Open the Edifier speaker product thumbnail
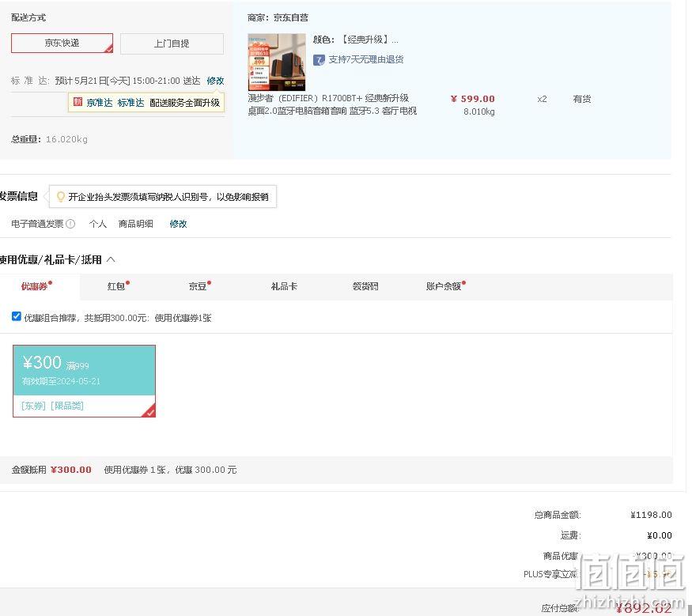The image size is (692, 616). (277, 62)
